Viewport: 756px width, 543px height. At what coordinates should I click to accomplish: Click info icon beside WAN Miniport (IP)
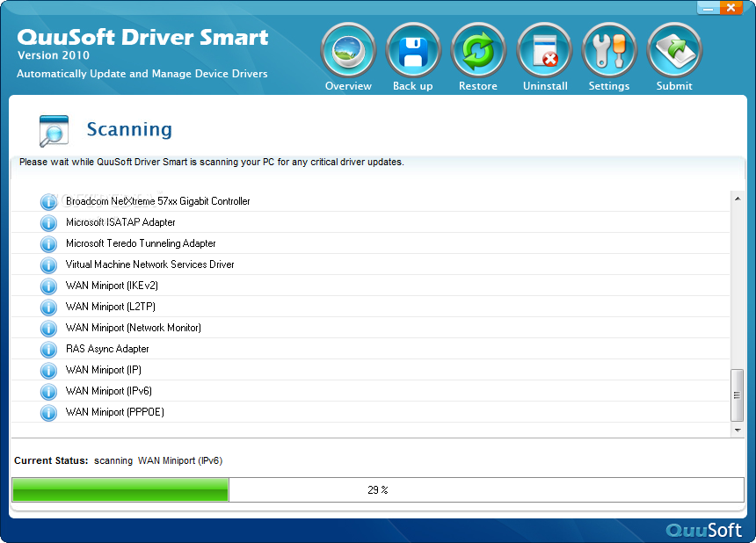pyautogui.click(x=48, y=371)
